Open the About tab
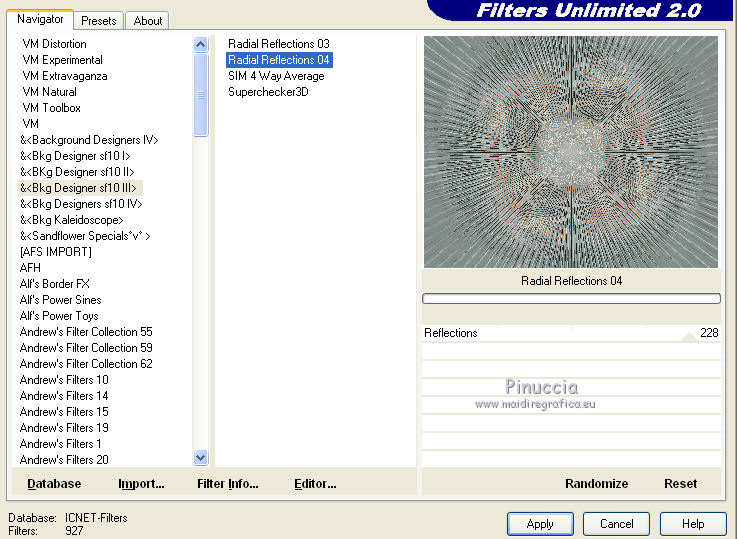 coord(148,20)
